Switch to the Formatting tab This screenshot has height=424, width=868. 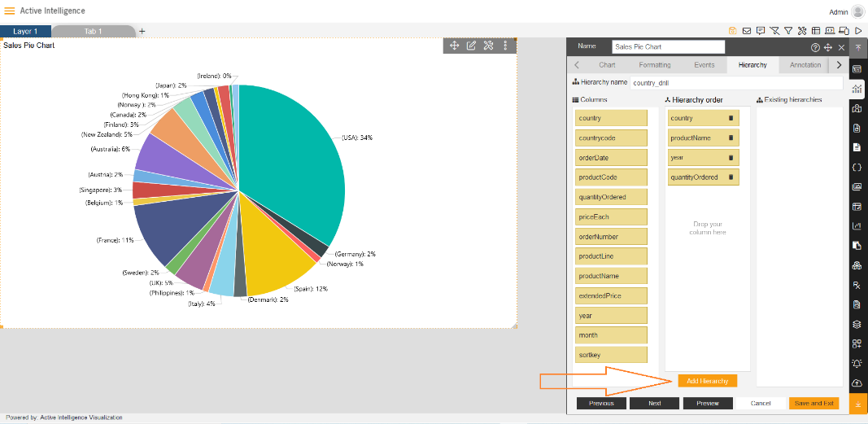(x=655, y=65)
